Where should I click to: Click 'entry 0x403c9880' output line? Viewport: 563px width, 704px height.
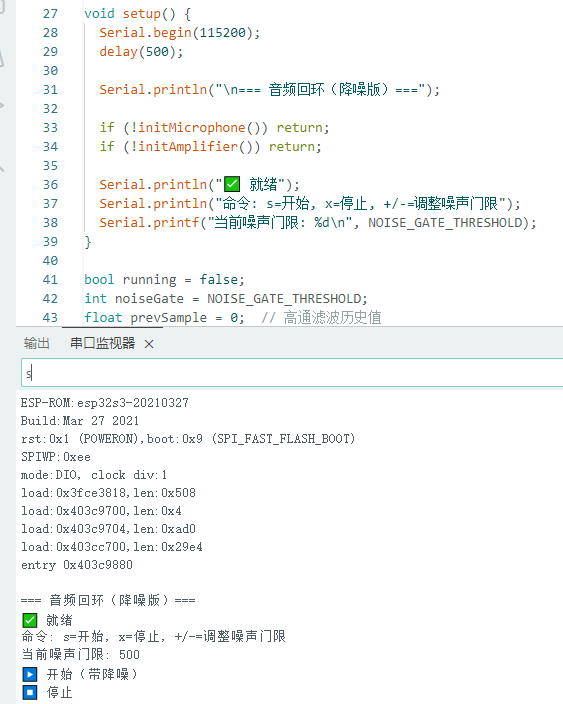(77, 564)
